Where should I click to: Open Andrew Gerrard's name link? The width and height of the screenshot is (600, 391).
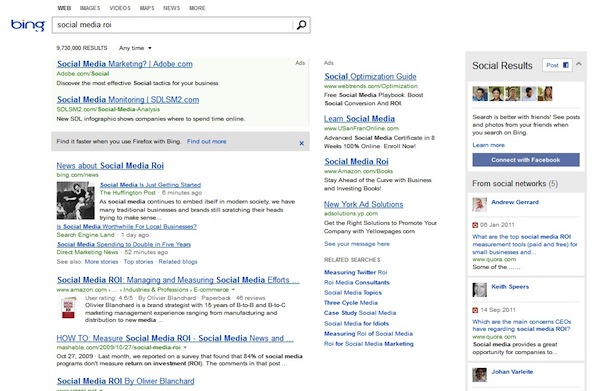pos(515,202)
